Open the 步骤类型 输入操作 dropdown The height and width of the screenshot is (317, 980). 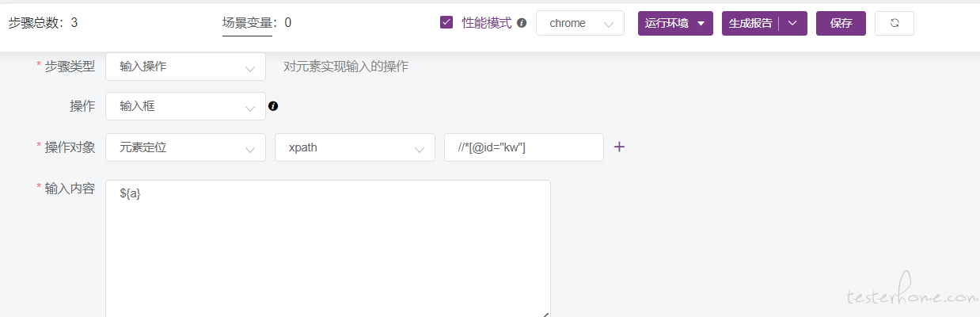(x=185, y=67)
